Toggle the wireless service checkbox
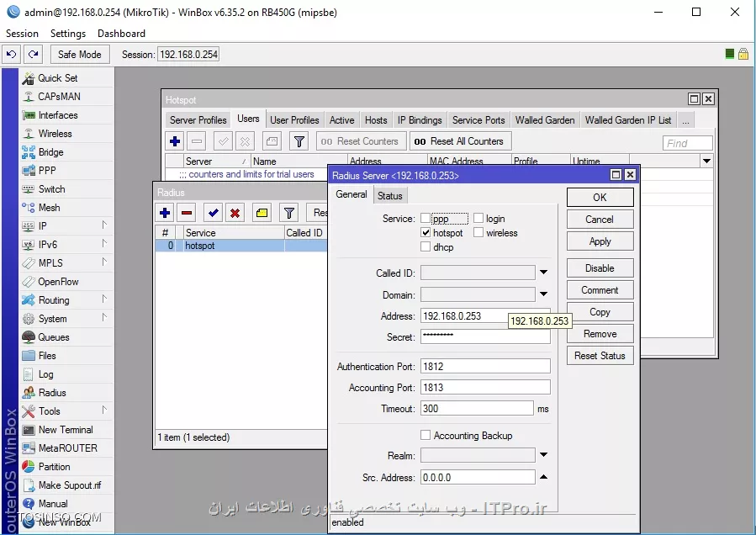756x535 pixels. tap(478, 232)
